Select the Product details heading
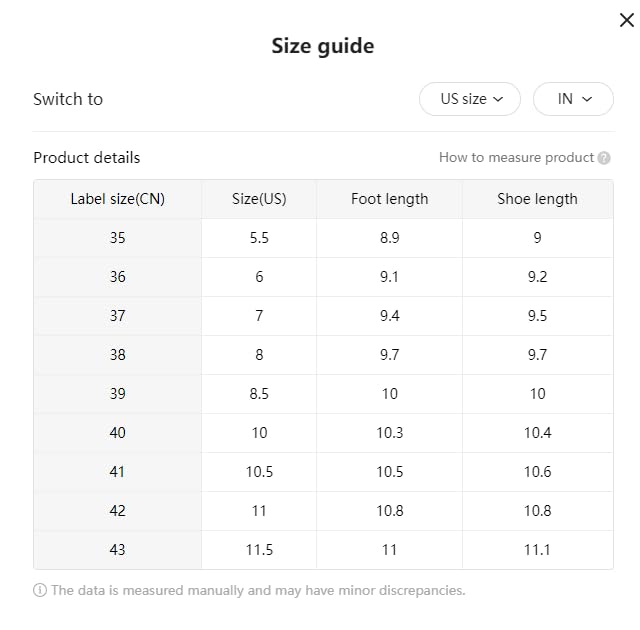 pos(87,158)
